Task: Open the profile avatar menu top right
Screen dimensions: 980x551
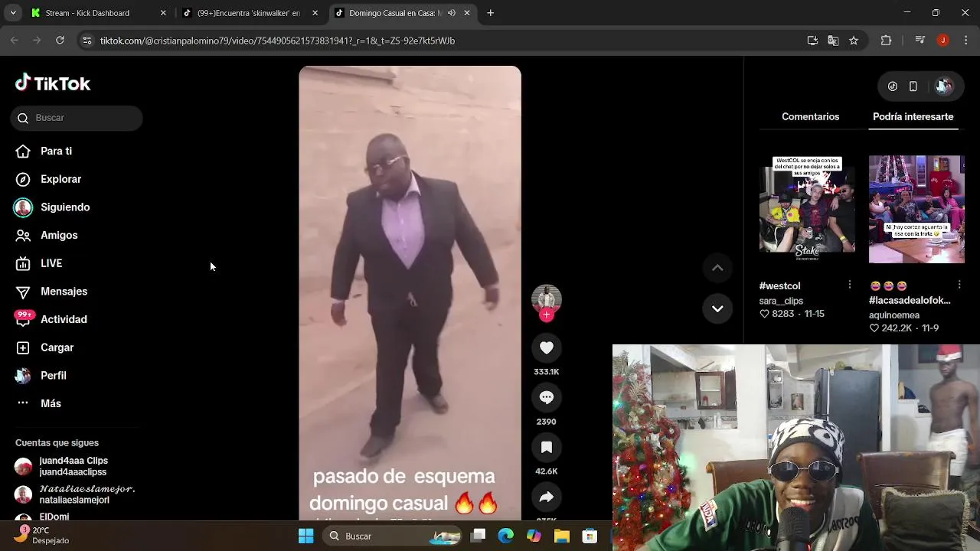Action: tap(945, 86)
